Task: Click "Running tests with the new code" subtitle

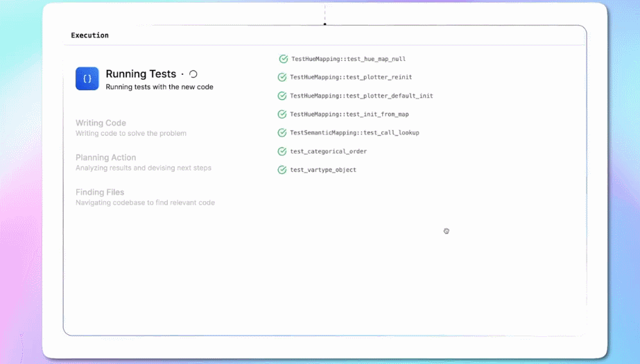Action: [159, 87]
